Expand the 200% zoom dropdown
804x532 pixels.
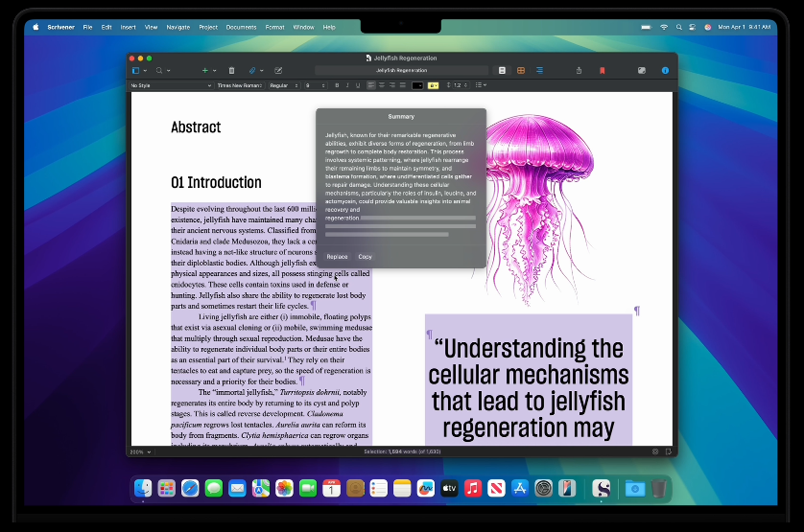pyautogui.click(x=139, y=451)
